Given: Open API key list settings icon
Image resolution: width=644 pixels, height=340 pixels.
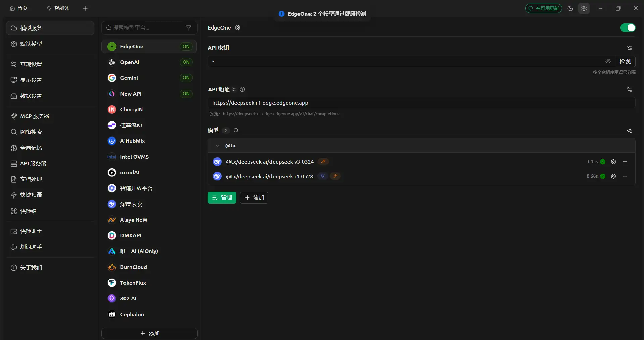Looking at the screenshot, I should (x=629, y=48).
